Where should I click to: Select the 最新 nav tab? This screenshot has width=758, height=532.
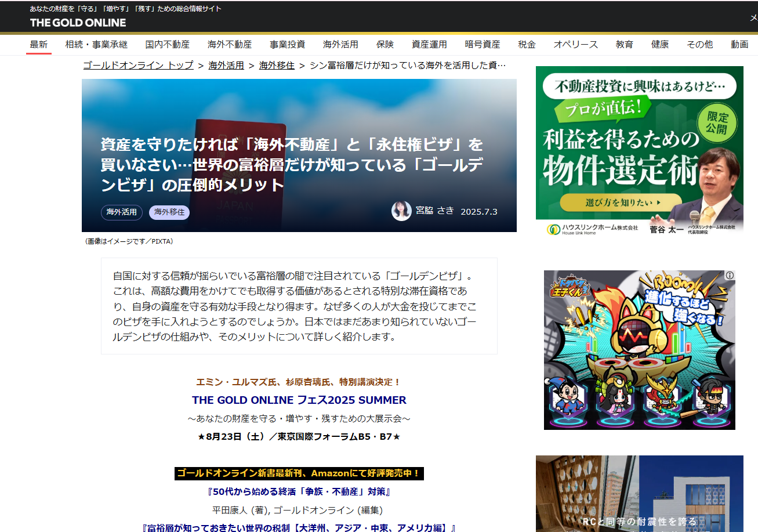coord(39,44)
